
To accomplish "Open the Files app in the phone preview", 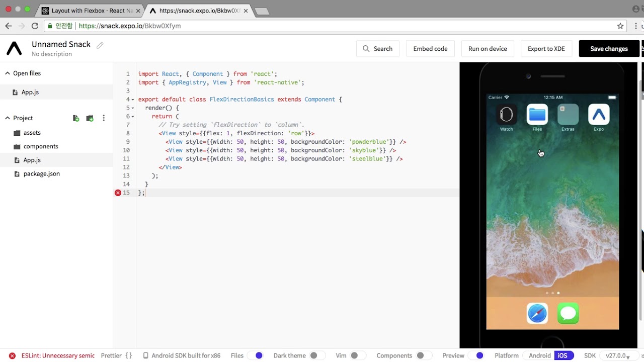I will click(537, 115).
